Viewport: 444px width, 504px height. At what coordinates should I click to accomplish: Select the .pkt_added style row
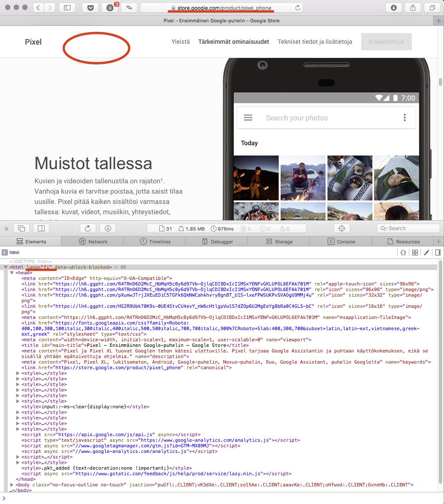pos(106,468)
